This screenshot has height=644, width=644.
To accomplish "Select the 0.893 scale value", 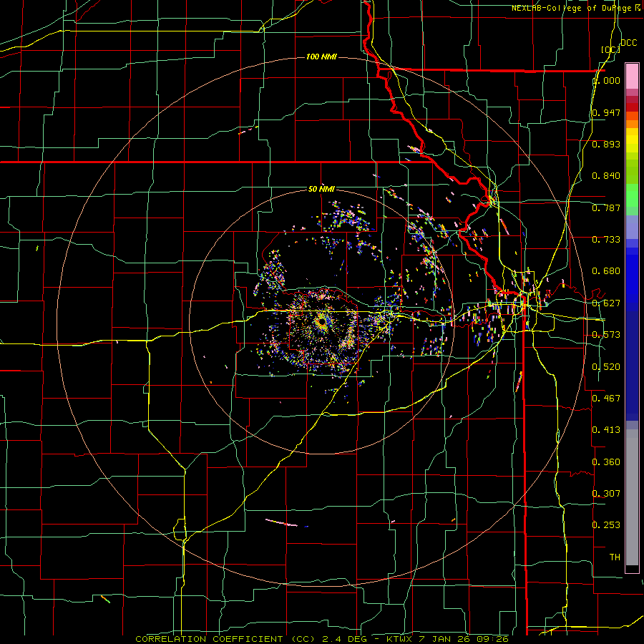I will click(606, 144).
